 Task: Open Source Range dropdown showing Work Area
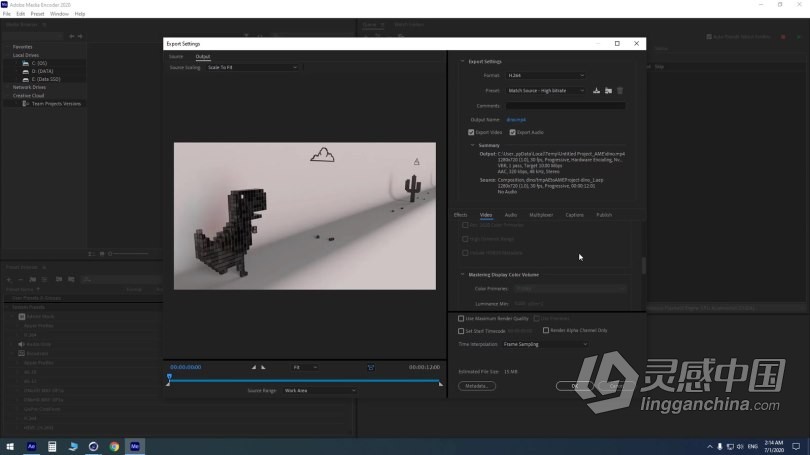coord(320,391)
